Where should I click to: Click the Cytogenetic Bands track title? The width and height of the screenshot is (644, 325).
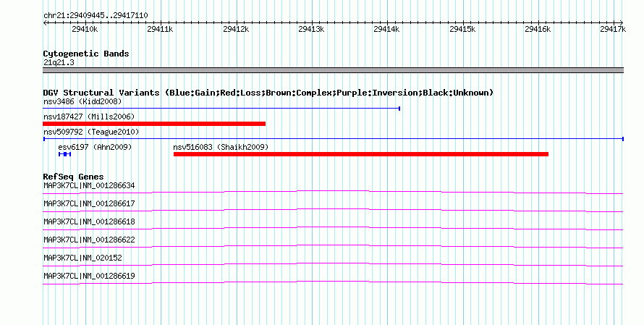click(x=86, y=54)
